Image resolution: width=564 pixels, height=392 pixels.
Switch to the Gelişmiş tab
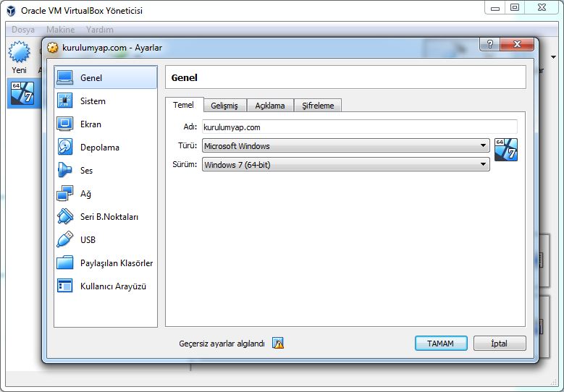[x=224, y=106]
